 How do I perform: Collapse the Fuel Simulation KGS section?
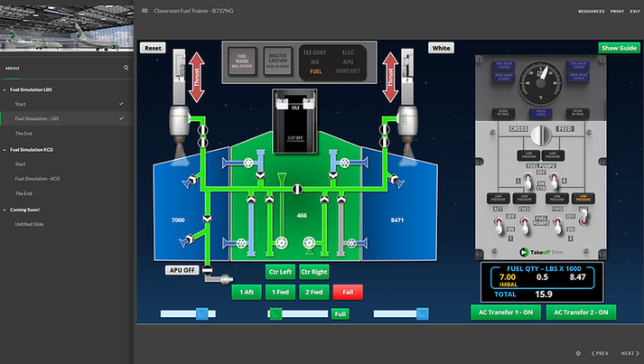point(5,150)
